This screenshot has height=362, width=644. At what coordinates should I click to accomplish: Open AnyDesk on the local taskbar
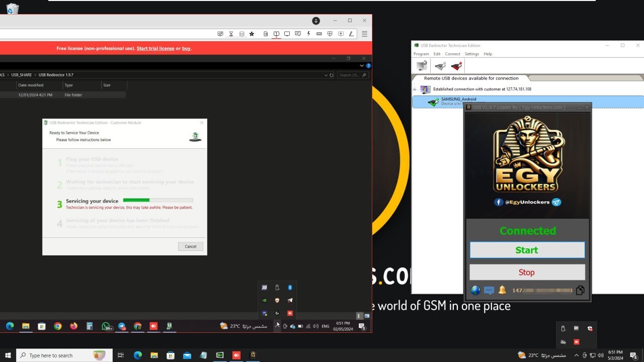click(x=236, y=355)
